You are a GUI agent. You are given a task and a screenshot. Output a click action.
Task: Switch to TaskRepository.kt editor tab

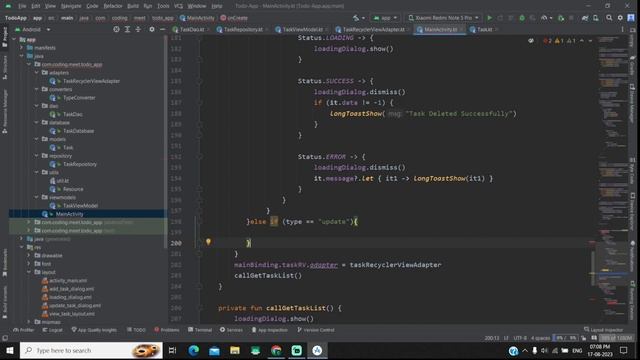point(242,29)
